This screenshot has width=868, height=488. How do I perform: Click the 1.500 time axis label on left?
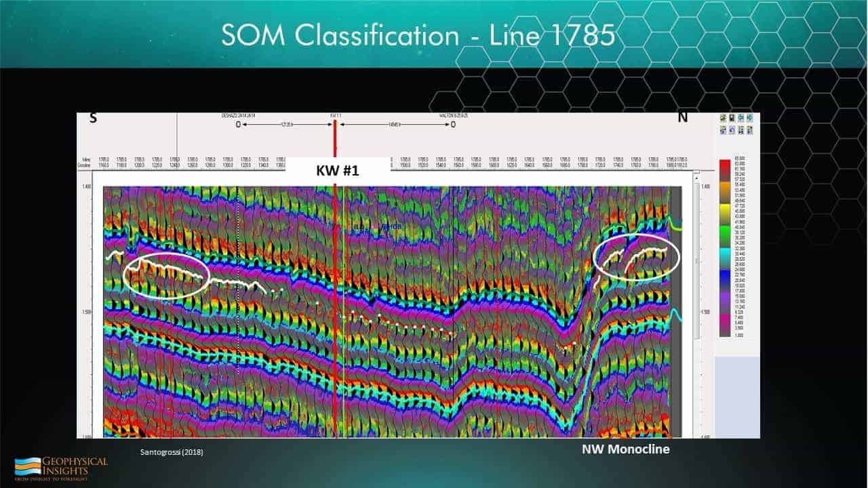(x=87, y=312)
